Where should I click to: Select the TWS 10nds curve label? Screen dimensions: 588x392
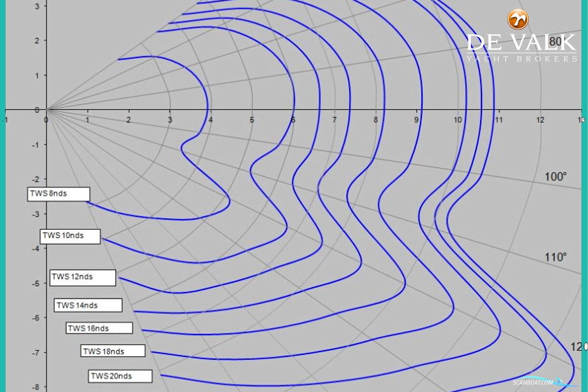click(x=70, y=236)
